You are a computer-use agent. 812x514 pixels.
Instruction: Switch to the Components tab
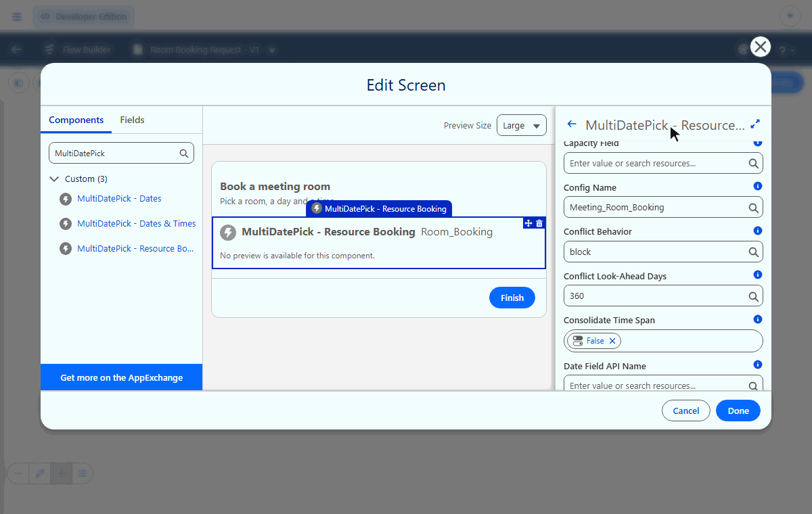(x=76, y=120)
